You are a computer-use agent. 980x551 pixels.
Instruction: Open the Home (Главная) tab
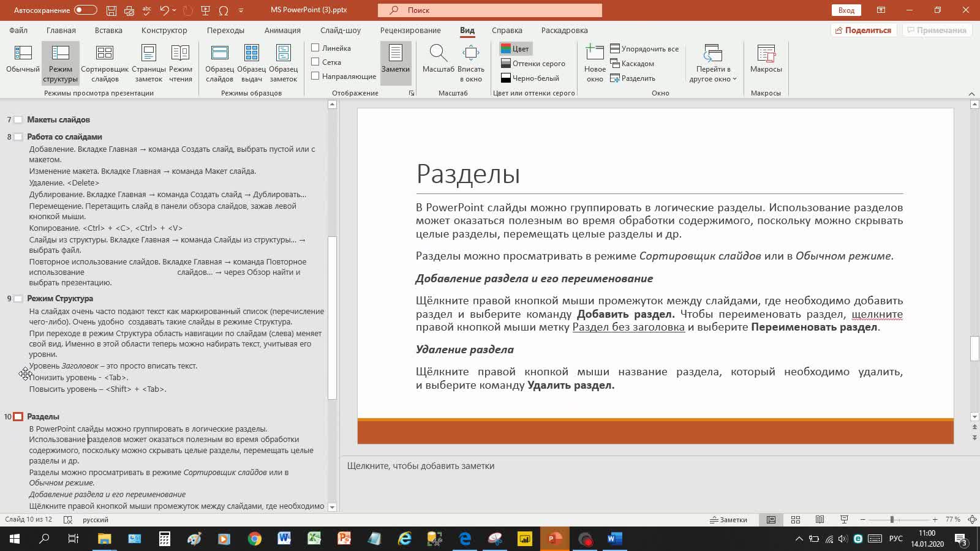point(61,30)
